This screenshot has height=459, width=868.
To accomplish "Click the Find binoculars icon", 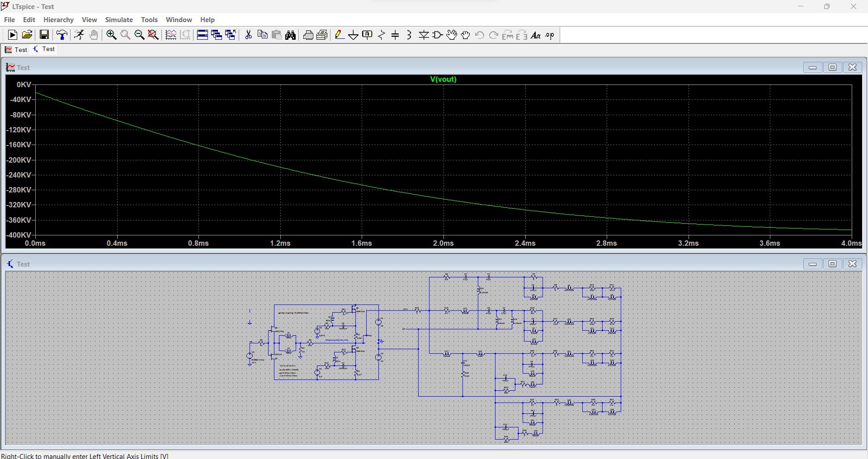I will pos(291,35).
